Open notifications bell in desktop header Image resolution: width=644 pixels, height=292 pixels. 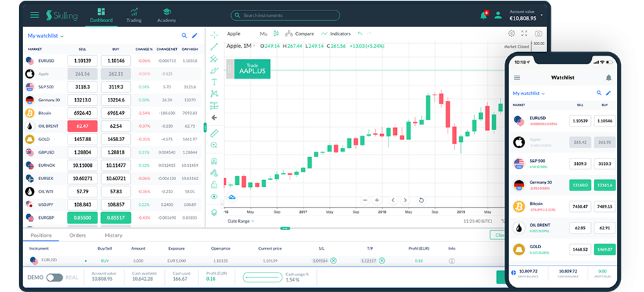pos(484,15)
